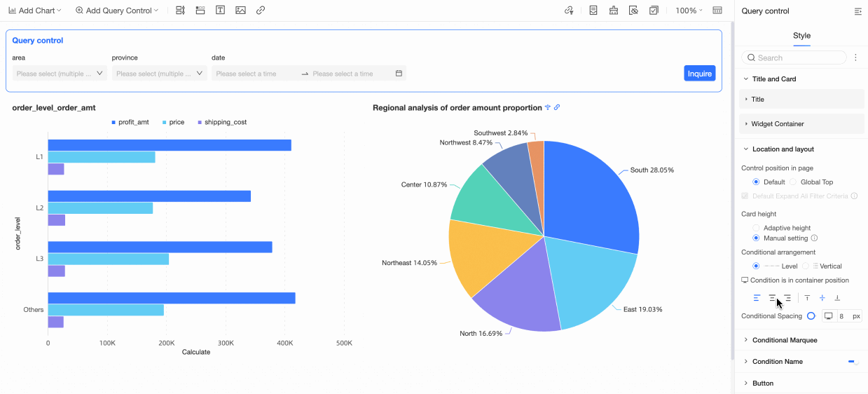Click the theme brush icon in toolbar

click(614, 11)
